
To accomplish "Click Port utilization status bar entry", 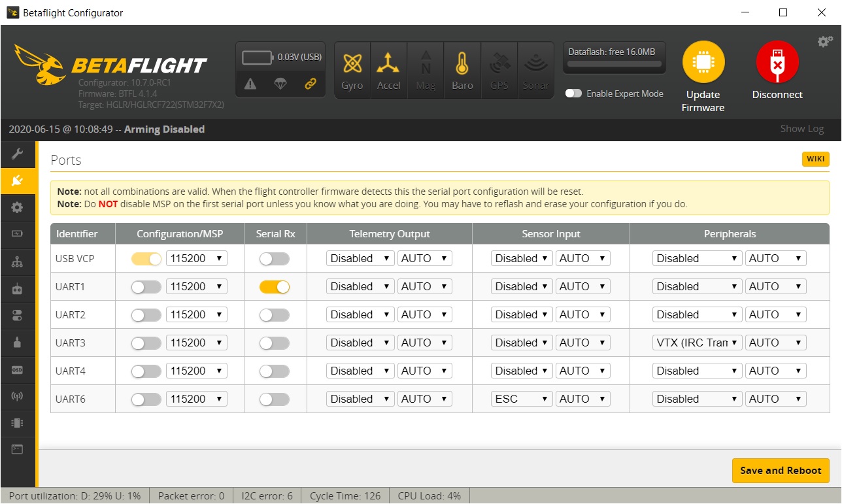I will tap(75, 496).
